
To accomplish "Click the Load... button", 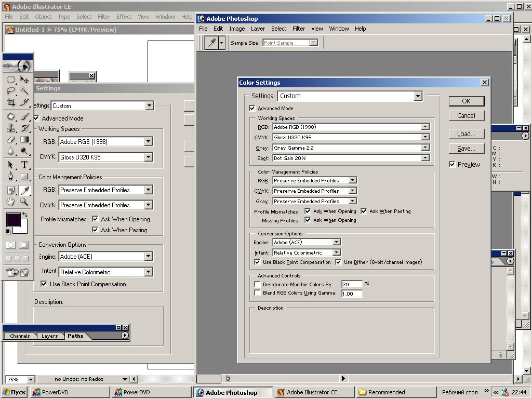I will pos(466,134).
